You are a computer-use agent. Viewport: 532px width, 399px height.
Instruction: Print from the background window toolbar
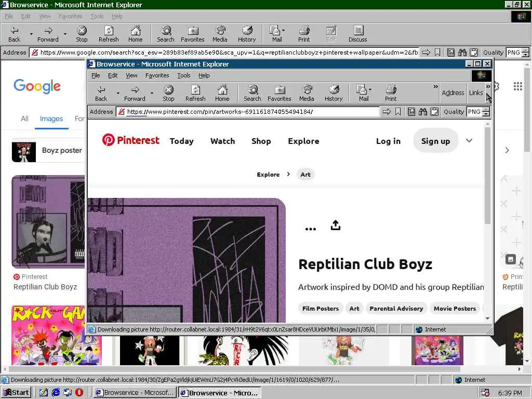[x=304, y=34]
